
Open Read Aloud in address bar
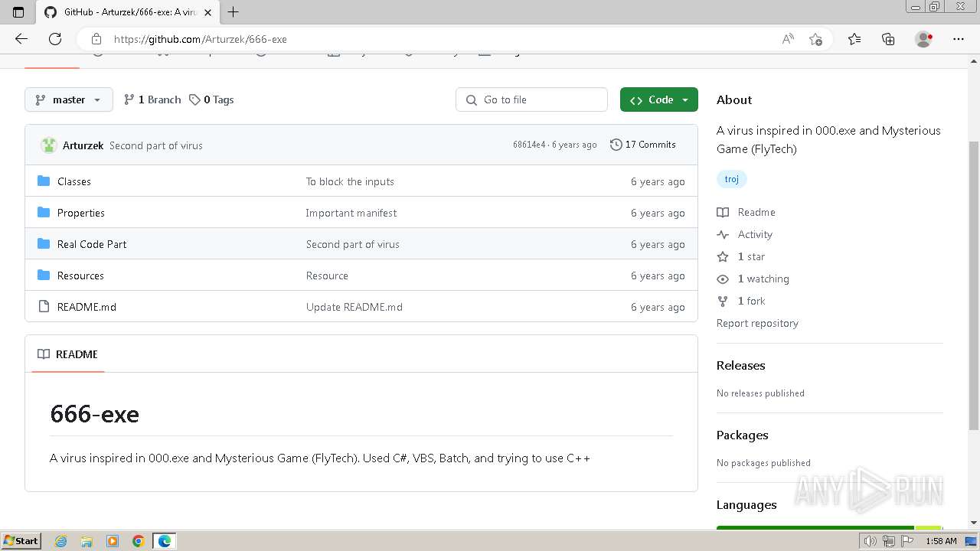click(788, 39)
